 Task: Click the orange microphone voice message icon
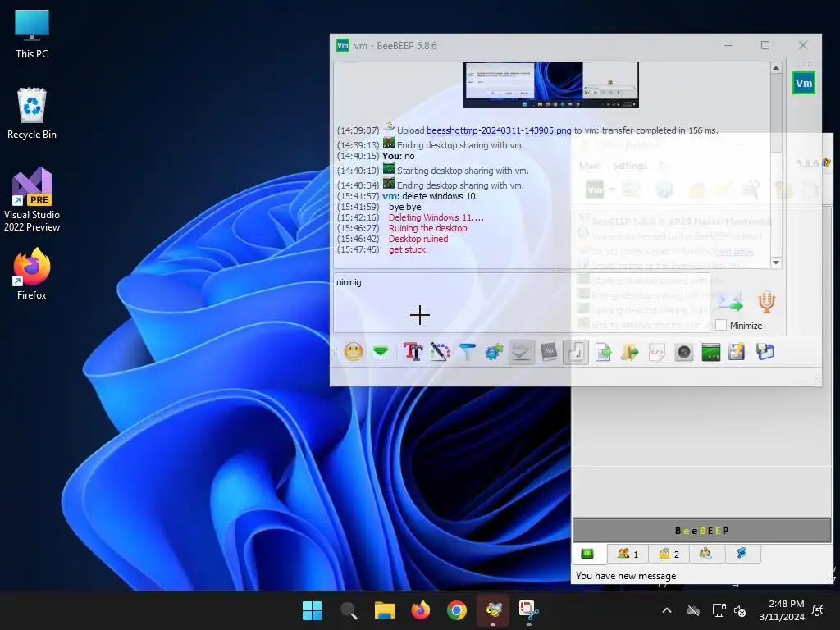[767, 302]
